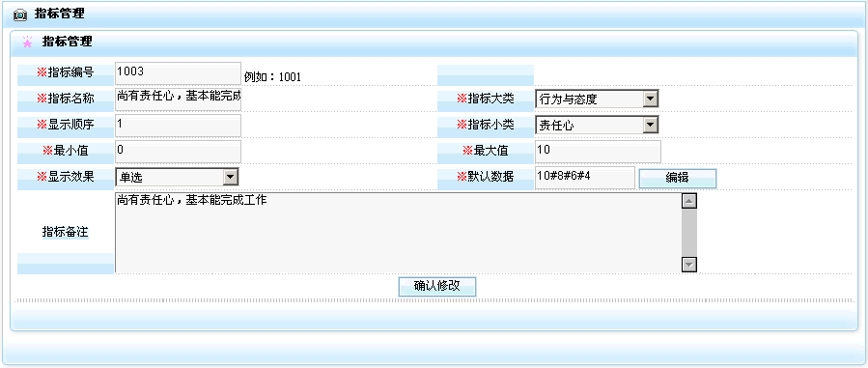Image resolution: width=868 pixels, height=368 pixels.
Task: Click the 显示效果 label
Action: pos(66,177)
